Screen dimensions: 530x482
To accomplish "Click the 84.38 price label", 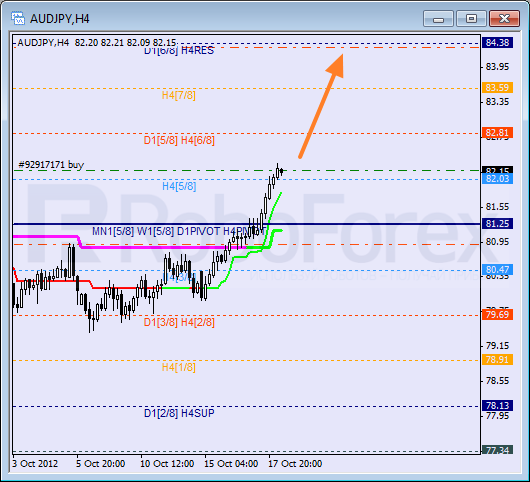I will click(497, 43).
